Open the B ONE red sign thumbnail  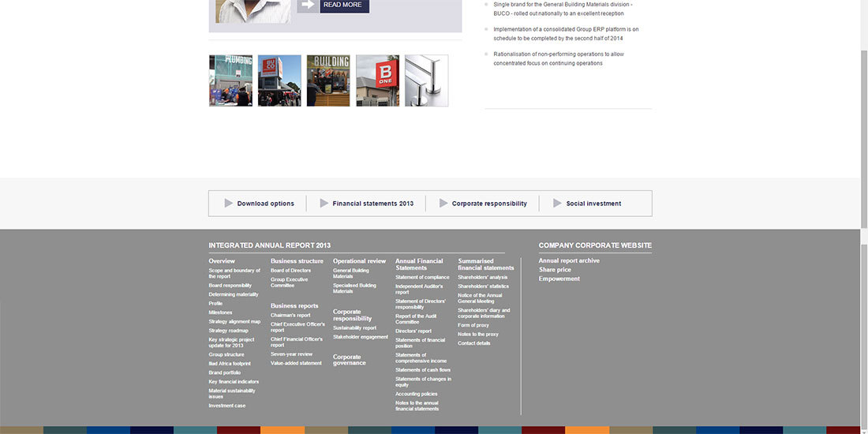tap(377, 80)
